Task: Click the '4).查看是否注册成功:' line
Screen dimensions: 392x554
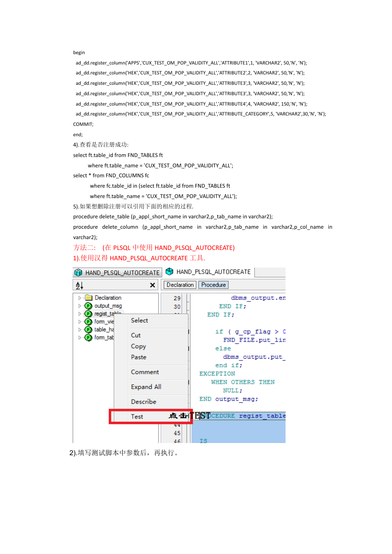Action: click(x=101, y=145)
